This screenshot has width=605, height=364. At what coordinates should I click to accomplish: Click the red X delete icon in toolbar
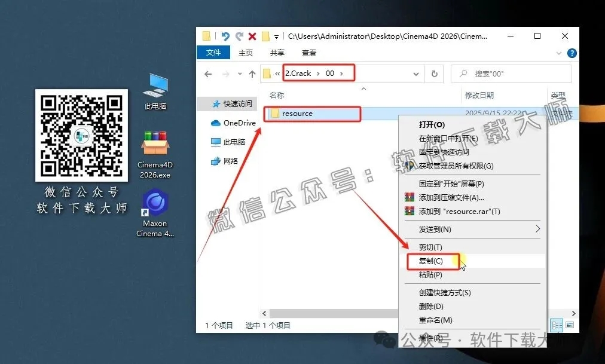(253, 36)
